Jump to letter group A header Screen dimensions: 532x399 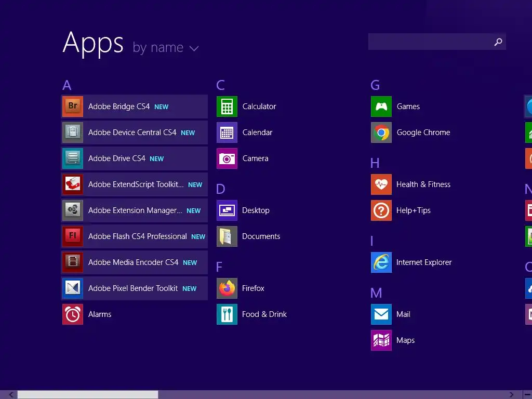click(67, 85)
